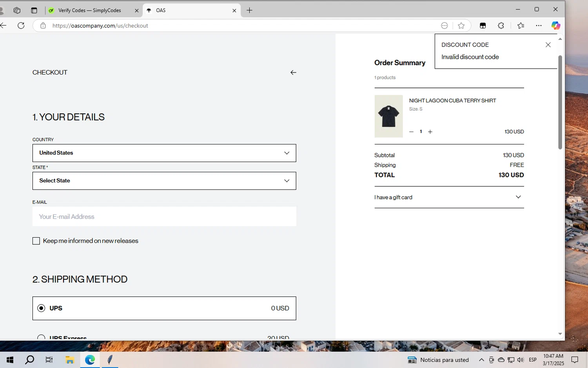Switch the ESP input language indicator
Viewport: 588px width, 368px height.
coord(533,360)
